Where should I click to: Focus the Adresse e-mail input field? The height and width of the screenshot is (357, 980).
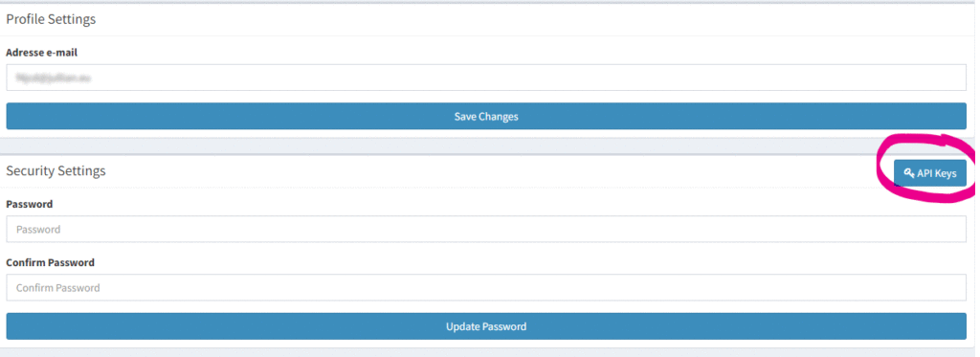coord(486,78)
